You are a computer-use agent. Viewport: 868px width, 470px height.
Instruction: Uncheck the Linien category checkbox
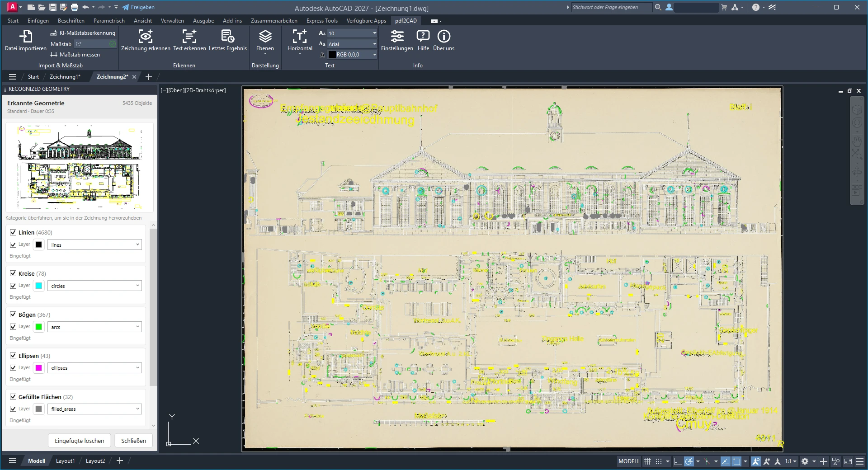pyautogui.click(x=13, y=232)
